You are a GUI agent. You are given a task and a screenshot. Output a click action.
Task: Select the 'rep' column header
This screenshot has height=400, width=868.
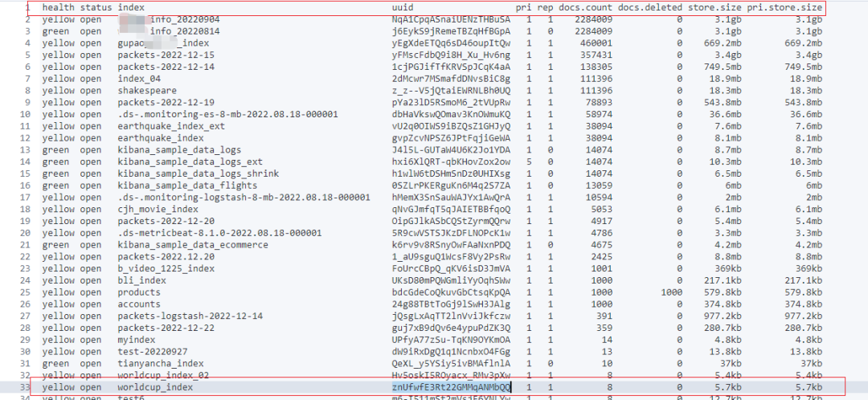[x=545, y=8]
